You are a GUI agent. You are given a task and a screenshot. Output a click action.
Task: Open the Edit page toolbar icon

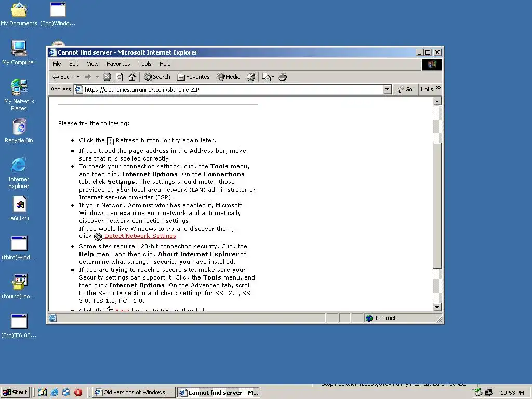tap(267, 77)
